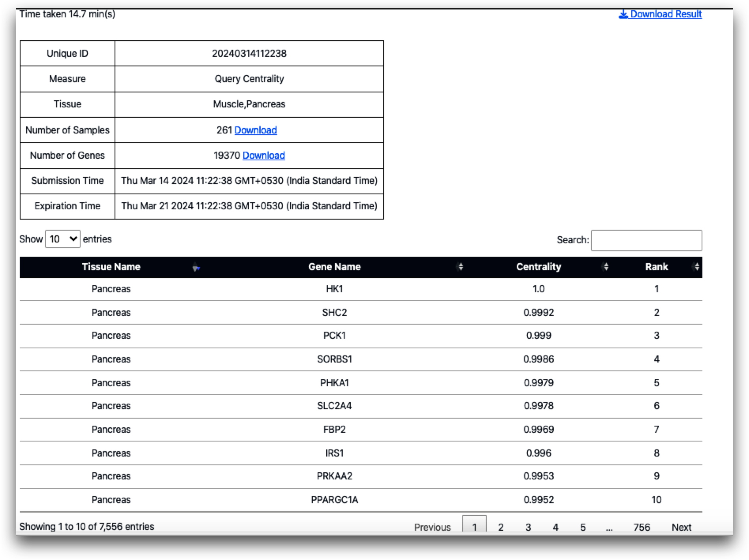The width and height of the screenshot is (749, 560).
Task: Select the IRS1 gene name cell
Action: [334, 453]
